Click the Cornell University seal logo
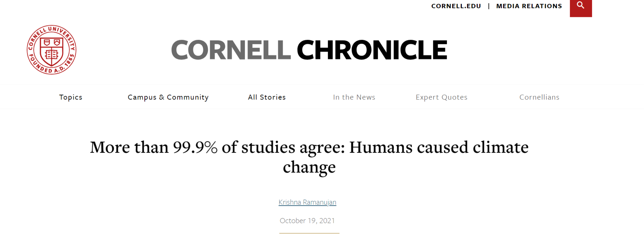Image resolution: width=644 pixels, height=240 pixels. point(52,50)
